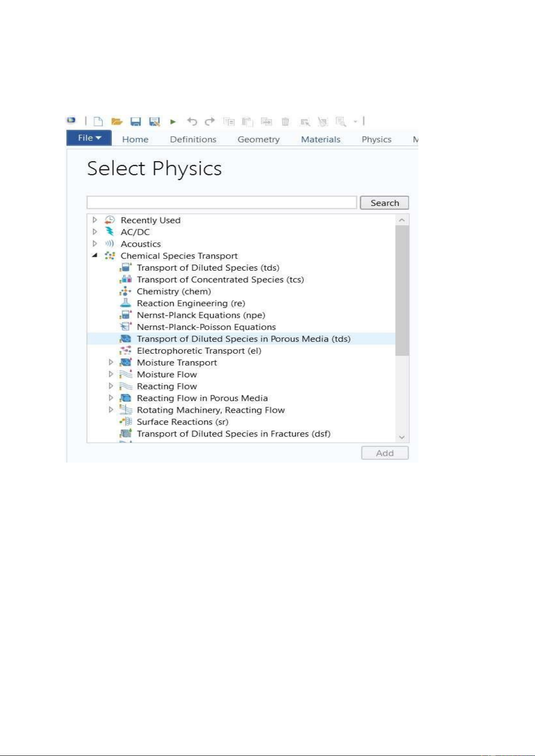This screenshot has width=535, height=756.
Task: Click the New file icon in toolbar
Action: pyautogui.click(x=98, y=122)
